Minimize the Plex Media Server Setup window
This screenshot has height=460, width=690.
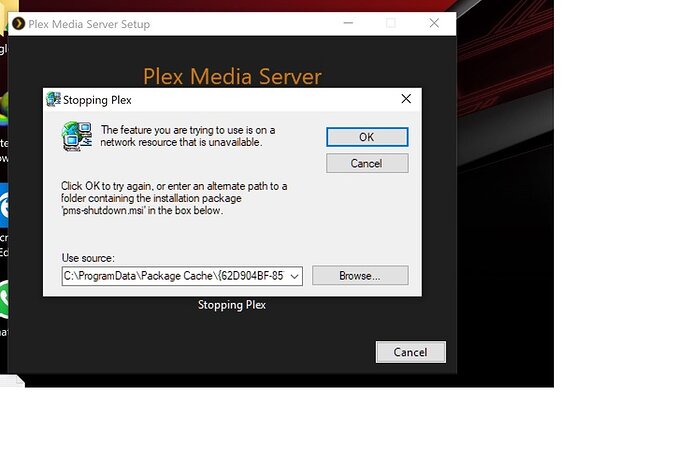(348, 23)
